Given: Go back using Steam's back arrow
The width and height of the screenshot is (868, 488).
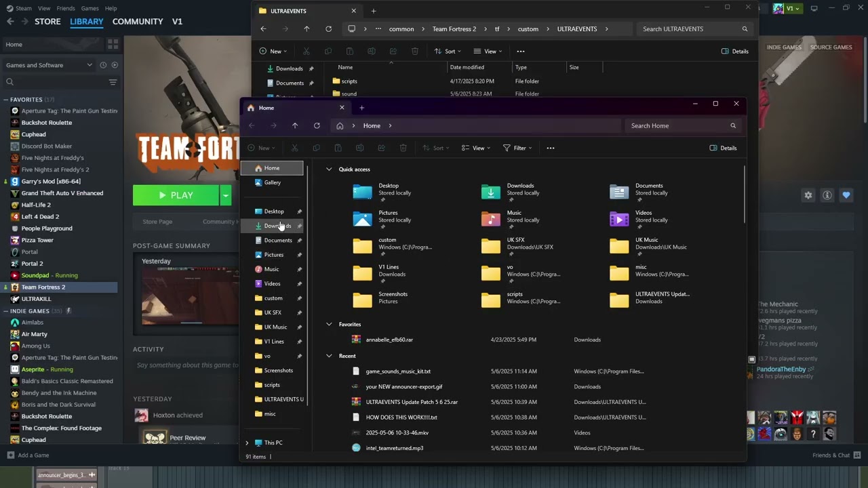Looking at the screenshot, I should pos(10,22).
